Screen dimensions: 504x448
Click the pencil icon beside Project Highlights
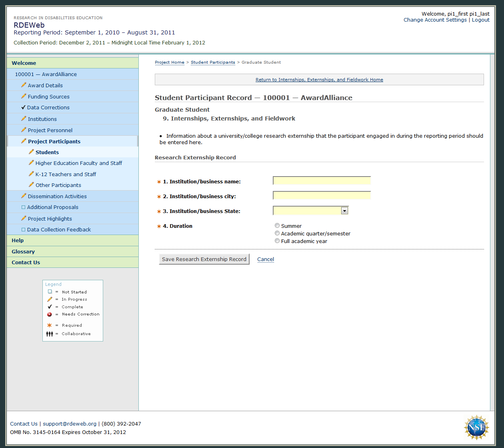point(24,219)
